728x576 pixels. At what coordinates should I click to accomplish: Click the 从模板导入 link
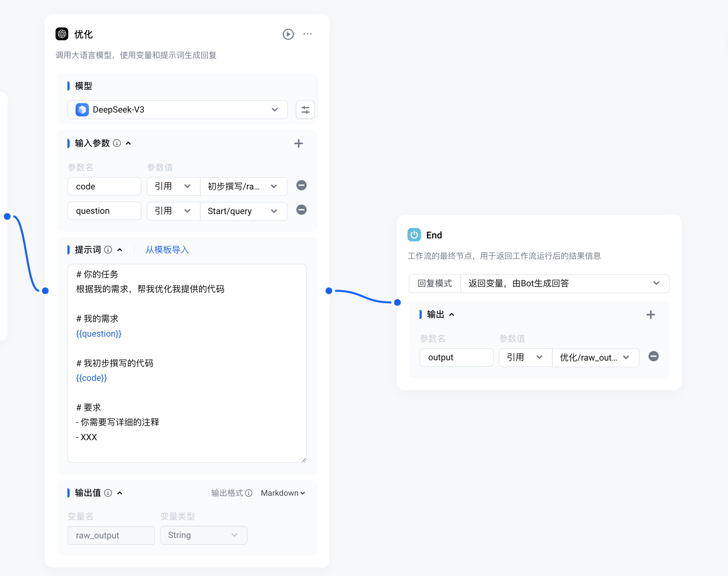coord(167,250)
